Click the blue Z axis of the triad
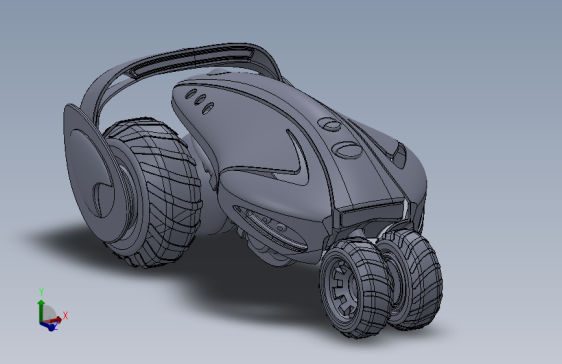 pos(48,326)
